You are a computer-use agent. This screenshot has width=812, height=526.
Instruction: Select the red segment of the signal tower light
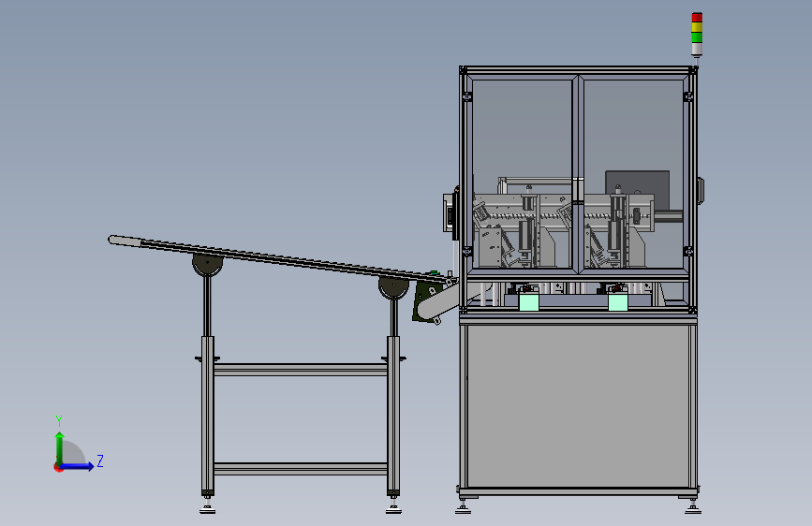click(x=697, y=18)
